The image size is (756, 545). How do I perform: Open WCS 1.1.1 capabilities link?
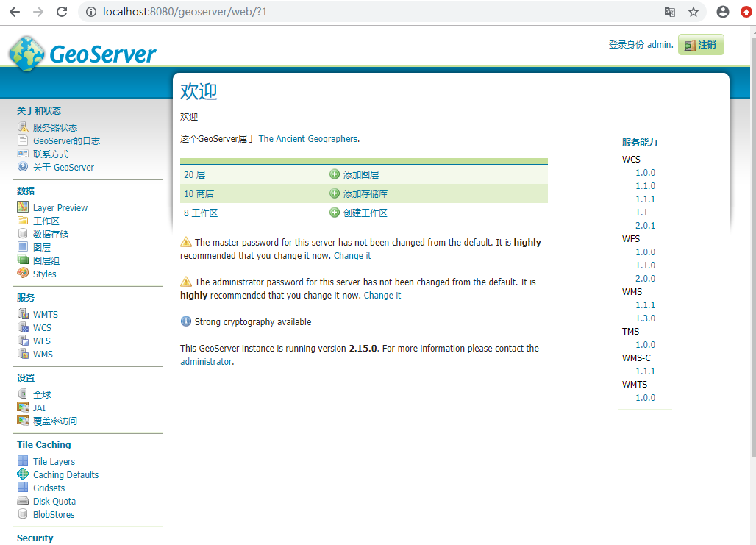click(645, 199)
